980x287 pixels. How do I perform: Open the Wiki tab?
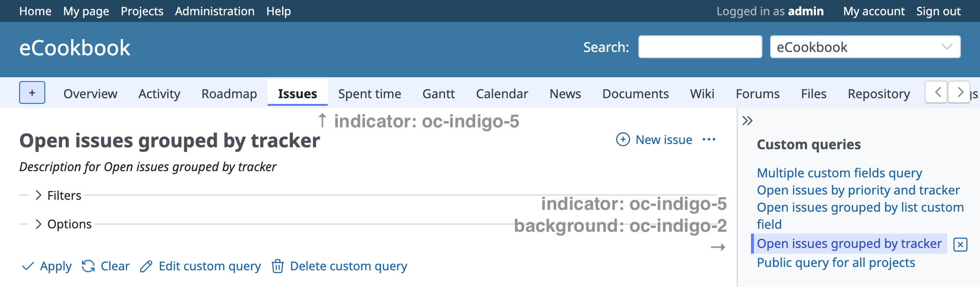point(702,94)
